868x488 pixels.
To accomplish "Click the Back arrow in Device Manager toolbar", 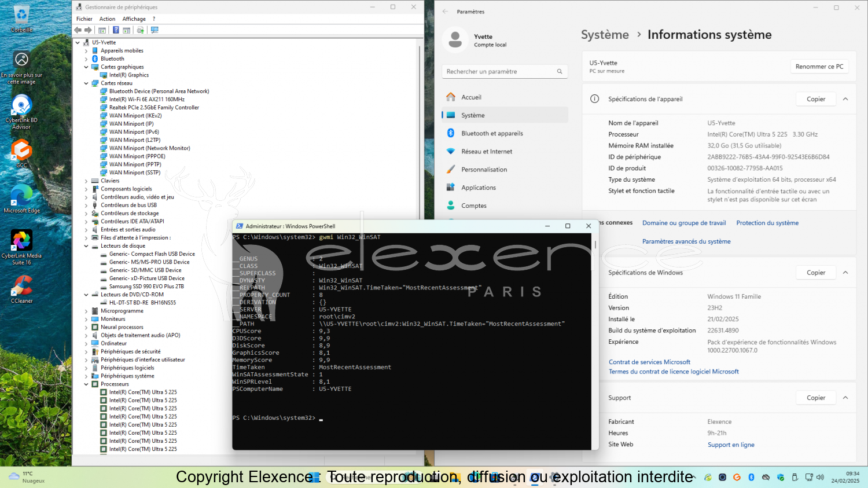I will (x=78, y=30).
